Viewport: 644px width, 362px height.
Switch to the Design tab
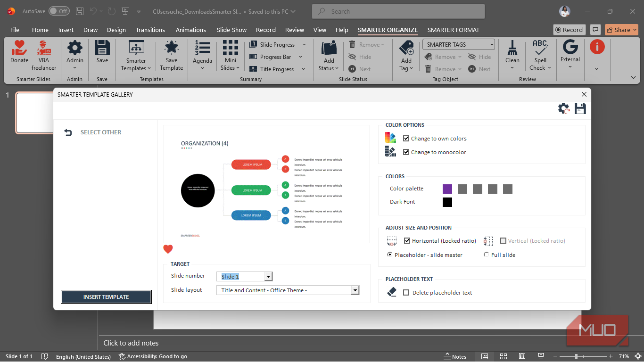point(116,30)
